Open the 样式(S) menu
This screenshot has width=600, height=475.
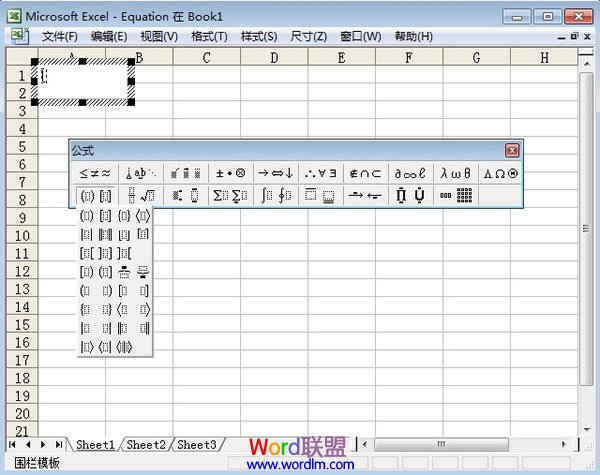pyautogui.click(x=259, y=37)
